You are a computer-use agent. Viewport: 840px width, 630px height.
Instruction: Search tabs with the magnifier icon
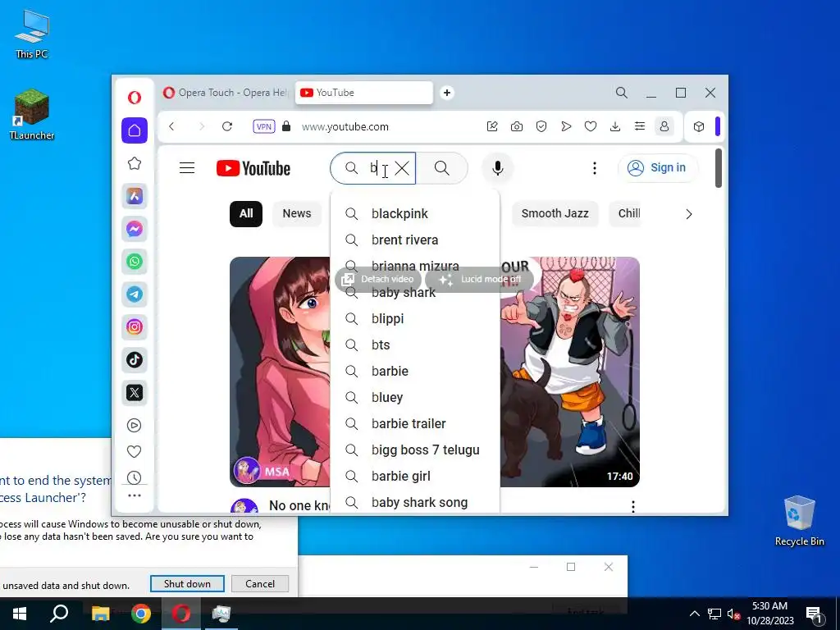(622, 93)
